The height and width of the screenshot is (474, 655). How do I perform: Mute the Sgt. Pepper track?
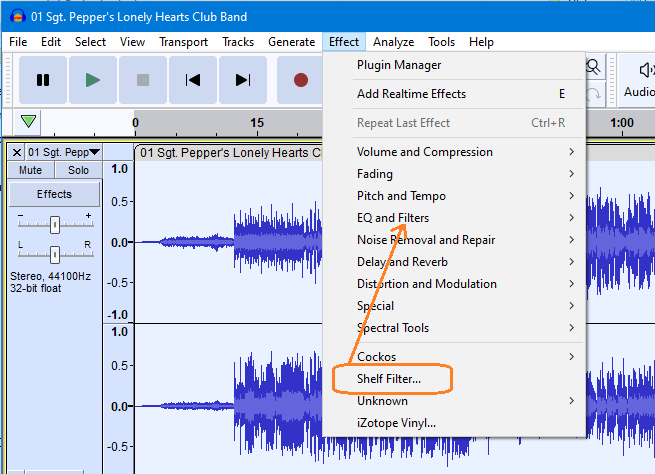click(x=30, y=170)
